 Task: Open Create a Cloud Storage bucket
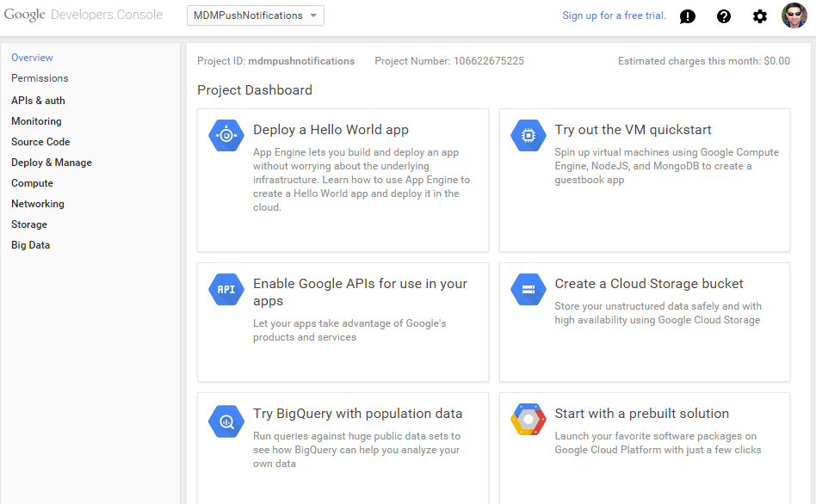[648, 284]
